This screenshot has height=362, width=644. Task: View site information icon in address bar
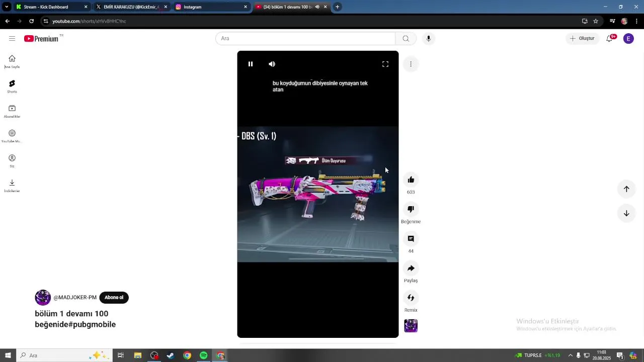(46, 21)
